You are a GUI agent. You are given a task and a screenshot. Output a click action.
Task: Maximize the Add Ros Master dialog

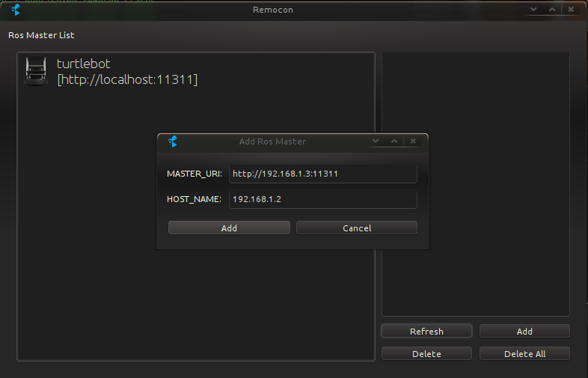[395, 141]
